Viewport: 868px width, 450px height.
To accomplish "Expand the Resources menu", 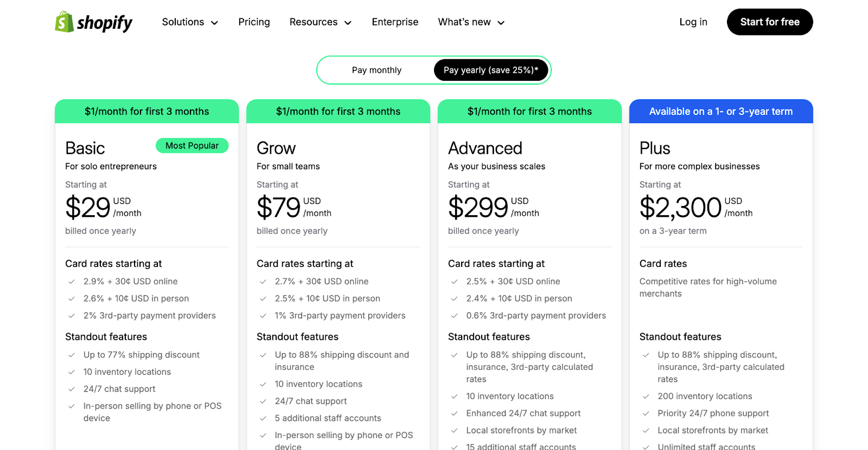I will point(321,22).
